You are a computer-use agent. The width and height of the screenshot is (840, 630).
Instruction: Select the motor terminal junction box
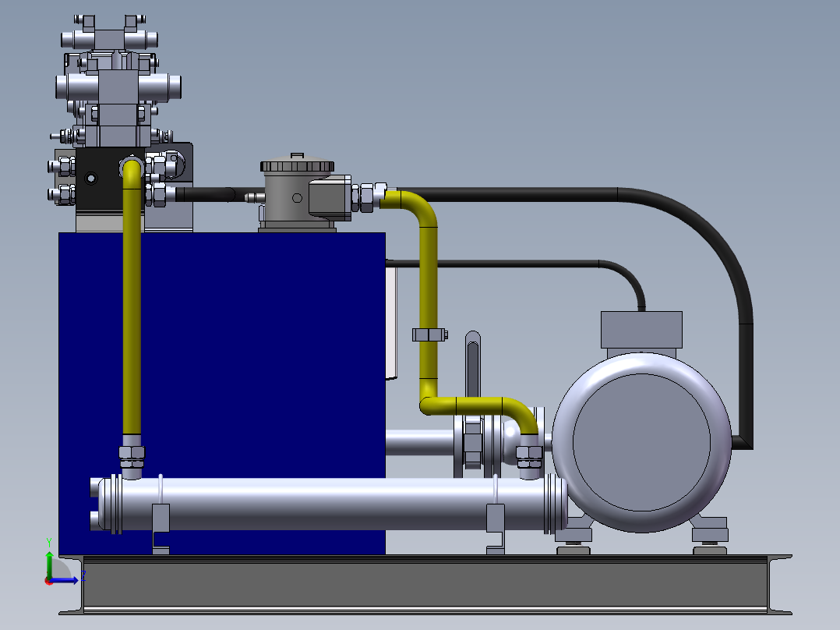click(641, 330)
